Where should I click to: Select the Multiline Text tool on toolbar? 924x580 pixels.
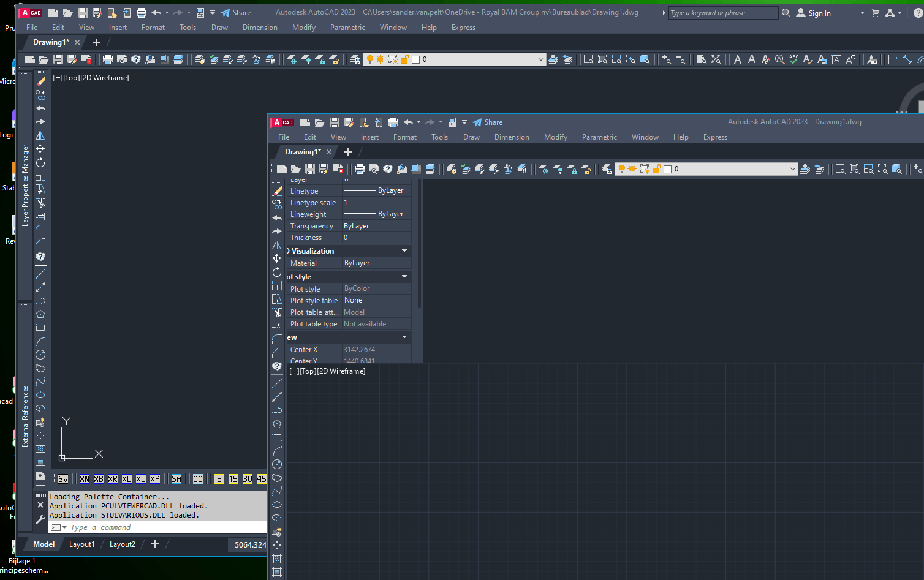tap(737, 59)
